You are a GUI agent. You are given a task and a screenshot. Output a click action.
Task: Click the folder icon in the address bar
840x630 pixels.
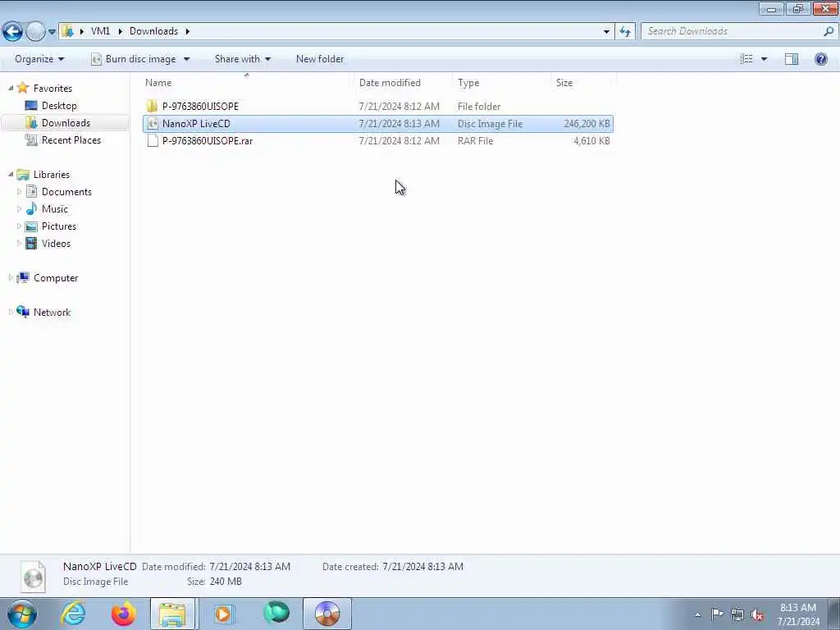click(x=67, y=31)
